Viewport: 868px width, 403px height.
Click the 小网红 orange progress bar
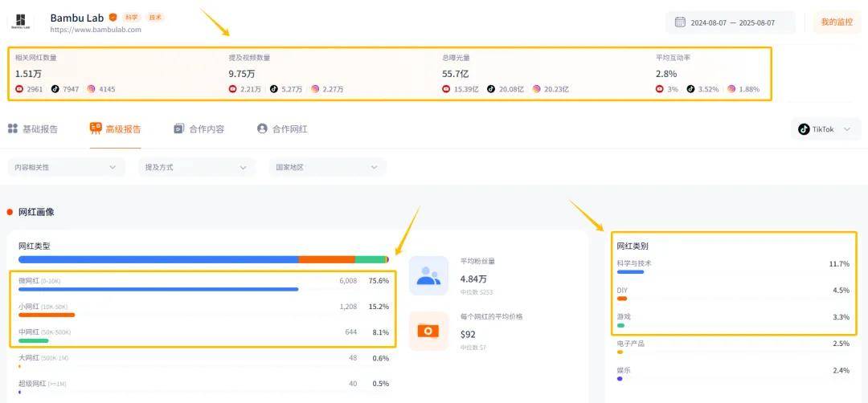coord(47,315)
